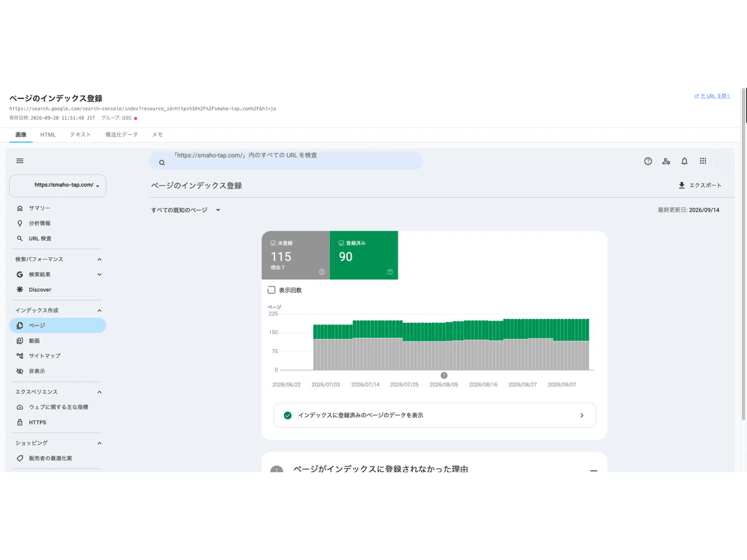The image size is (747, 560).
Task: Switch to the 画像 tab
Action: tap(21, 134)
